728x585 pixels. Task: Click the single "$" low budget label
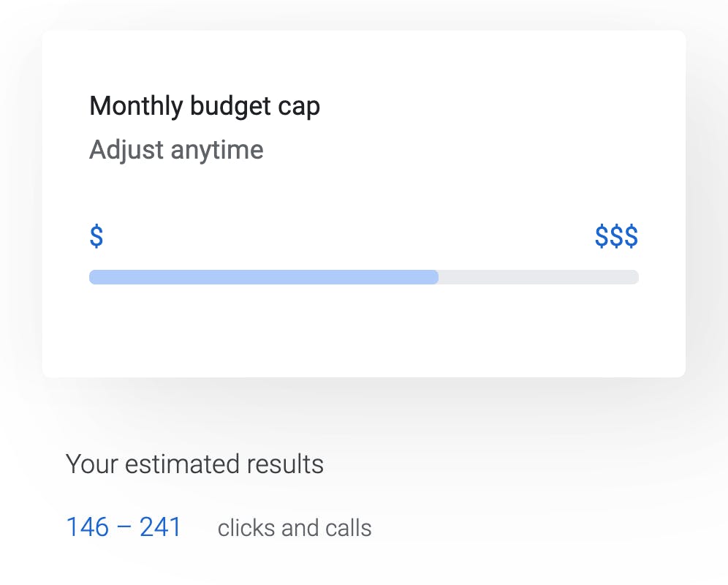(96, 237)
